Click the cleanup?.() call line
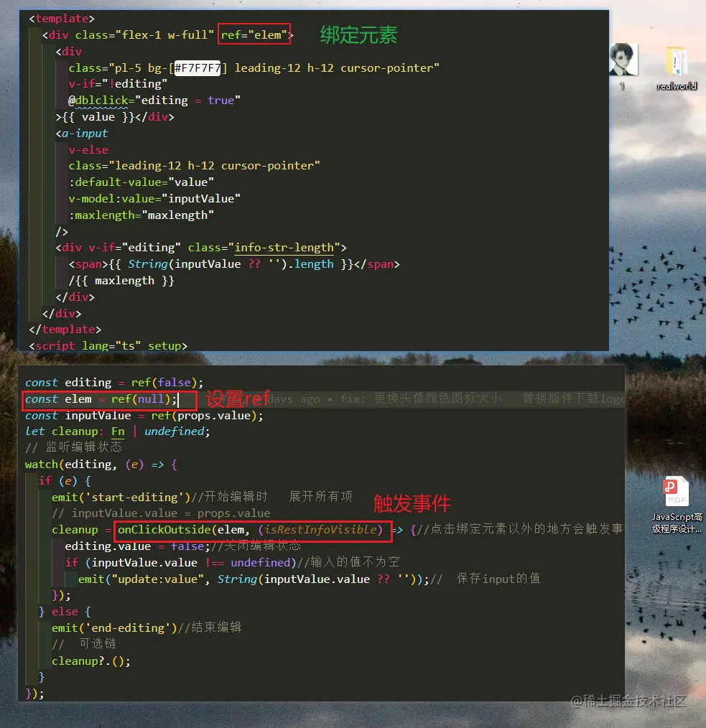This screenshot has width=706, height=728. 91,661
